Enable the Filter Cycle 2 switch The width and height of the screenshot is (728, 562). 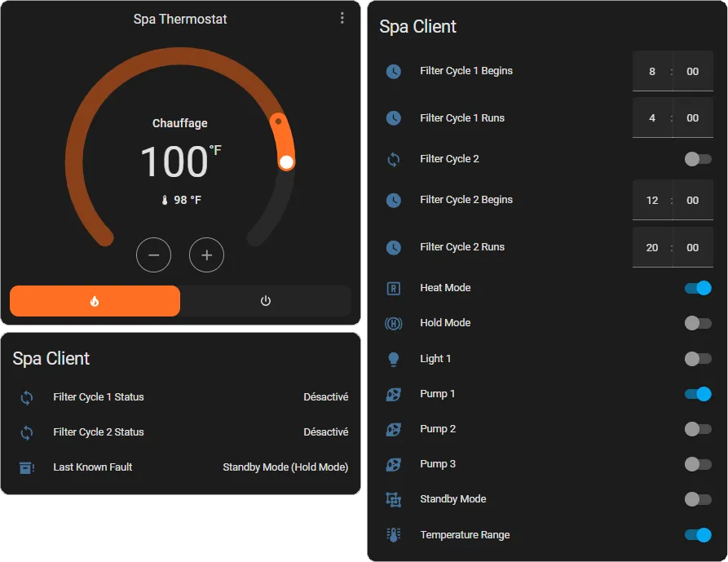[697, 159]
